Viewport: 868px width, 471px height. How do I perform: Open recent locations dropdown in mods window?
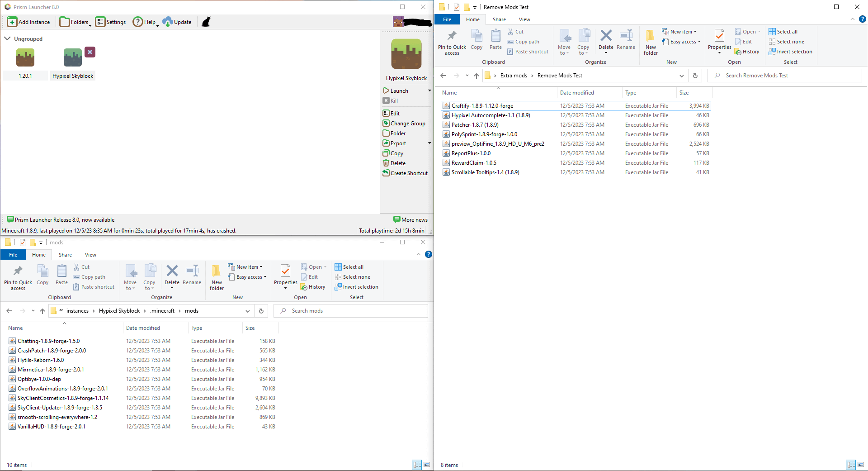pos(33,311)
